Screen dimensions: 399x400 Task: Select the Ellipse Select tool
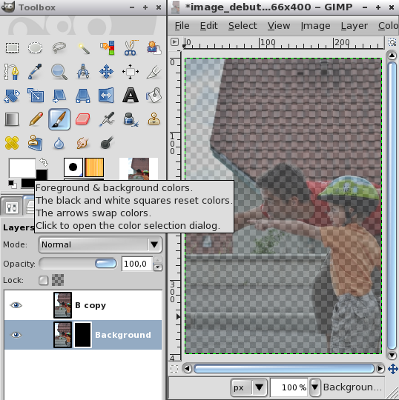pyautogui.click(x=35, y=48)
